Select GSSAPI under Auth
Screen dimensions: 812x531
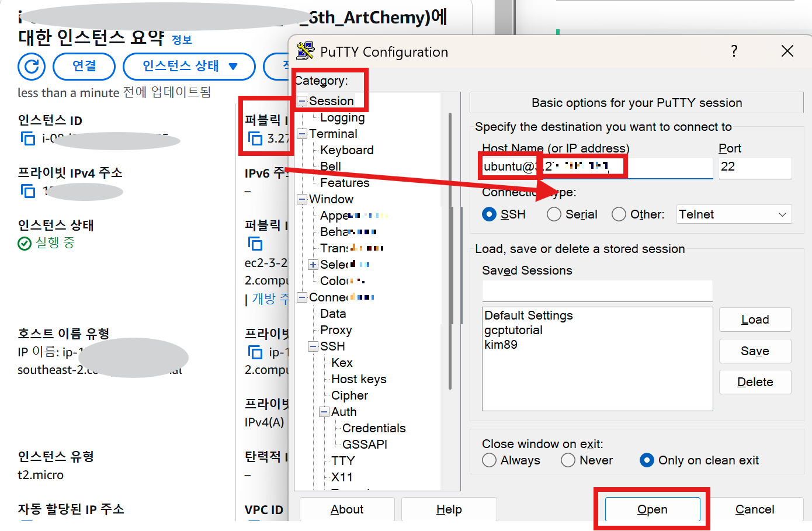(x=365, y=445)
